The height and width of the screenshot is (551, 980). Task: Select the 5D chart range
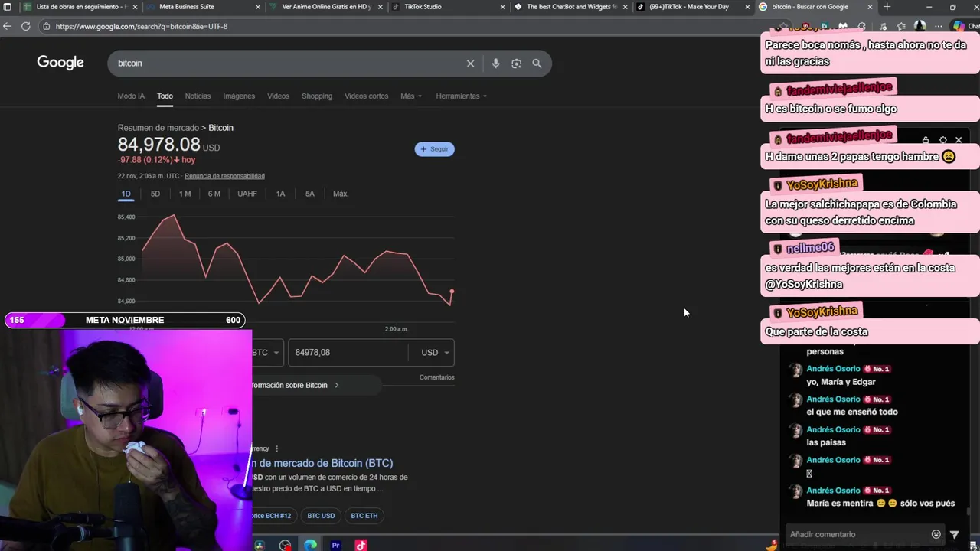pyautogui.click(x=155, y=194)
